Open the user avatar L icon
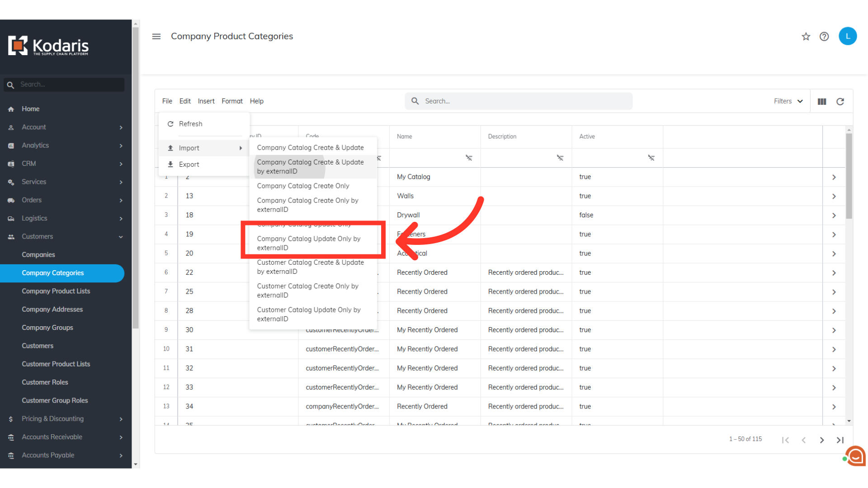The height and width of the screenshot is (488, 868). [847, 36]
